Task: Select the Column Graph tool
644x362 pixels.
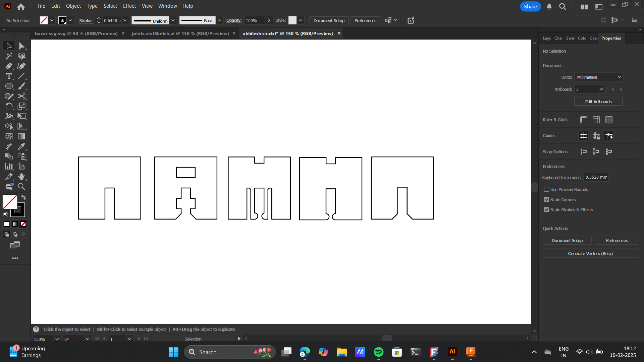Action: click(9, 167)
